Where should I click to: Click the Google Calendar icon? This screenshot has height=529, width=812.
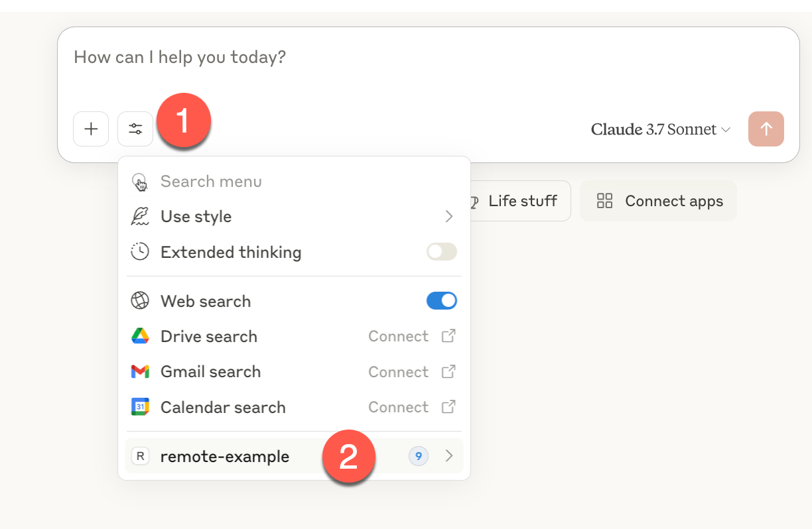[x=140, y=407]
